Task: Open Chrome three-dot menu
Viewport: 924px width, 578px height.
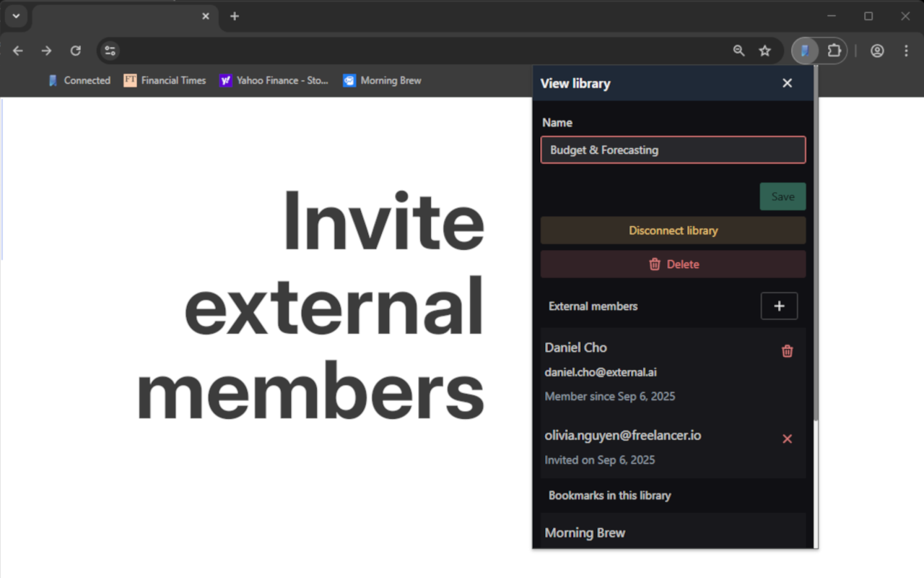Action: (x=907, y=51)
